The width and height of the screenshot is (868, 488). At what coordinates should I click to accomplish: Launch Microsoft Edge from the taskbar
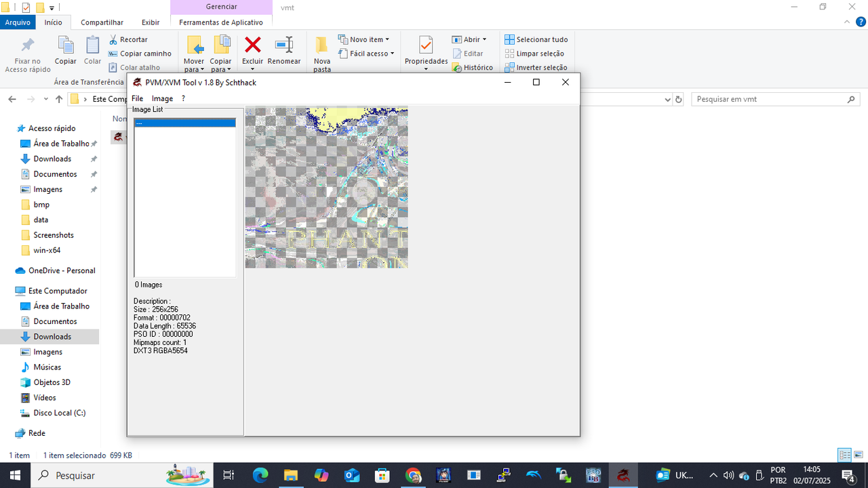click(x=260, y=475)
